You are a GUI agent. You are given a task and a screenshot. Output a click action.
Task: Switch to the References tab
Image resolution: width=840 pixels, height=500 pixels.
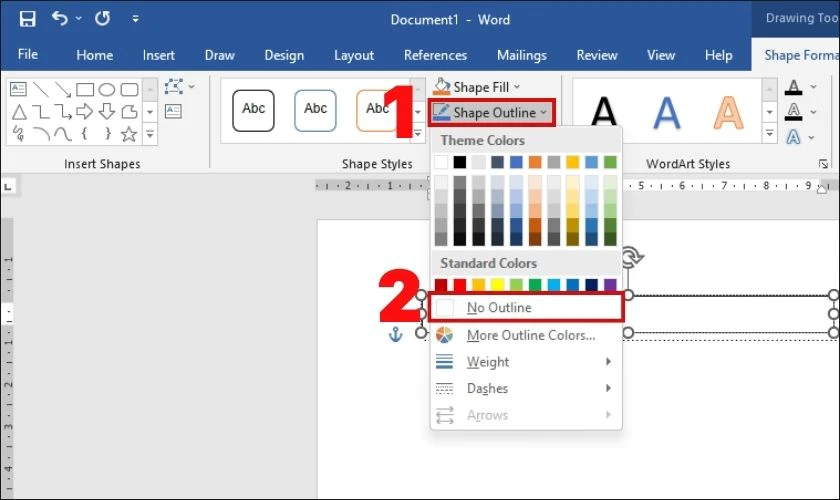(435, 55)
